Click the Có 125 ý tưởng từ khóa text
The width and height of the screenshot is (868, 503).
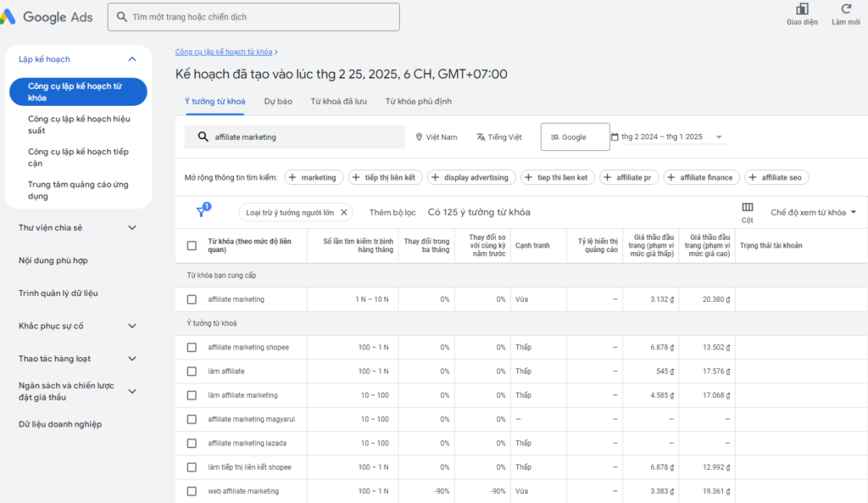479,212
